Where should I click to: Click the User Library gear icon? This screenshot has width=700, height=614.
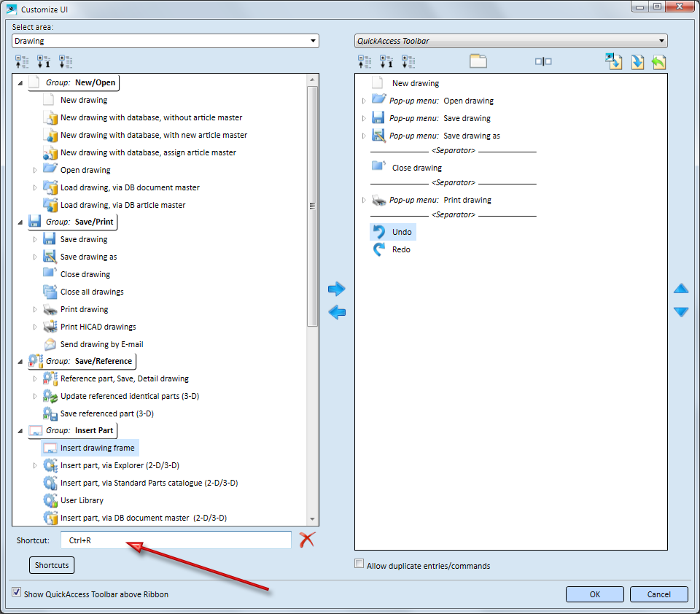point(50,500)
